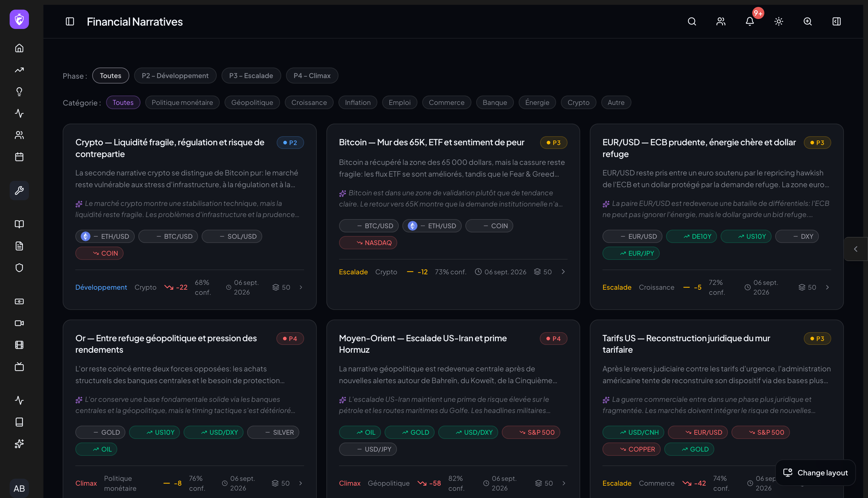This screenshot has width=868, height=498.
Task: Open the AB user avatar
Action: coord(19,488)
